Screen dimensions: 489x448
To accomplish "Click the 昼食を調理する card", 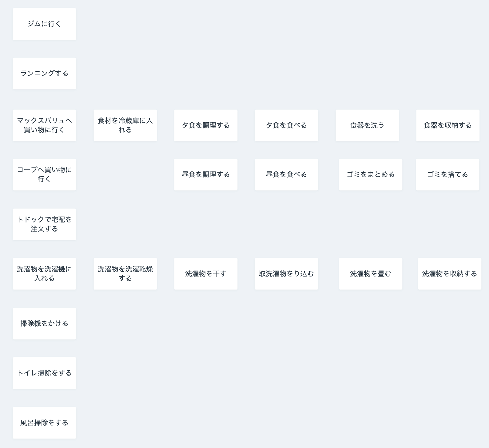I will [x=206, y=175].
